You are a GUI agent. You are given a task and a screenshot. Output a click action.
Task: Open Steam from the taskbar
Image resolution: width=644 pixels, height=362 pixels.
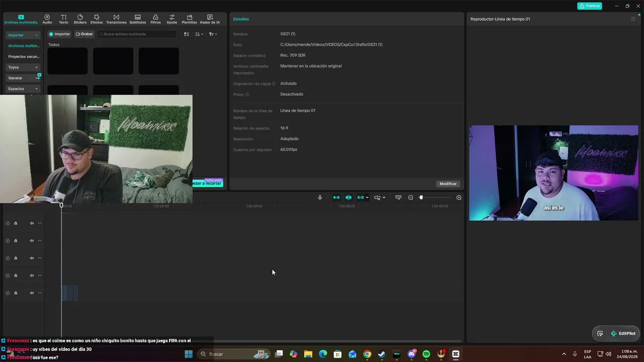coord(382,354)
